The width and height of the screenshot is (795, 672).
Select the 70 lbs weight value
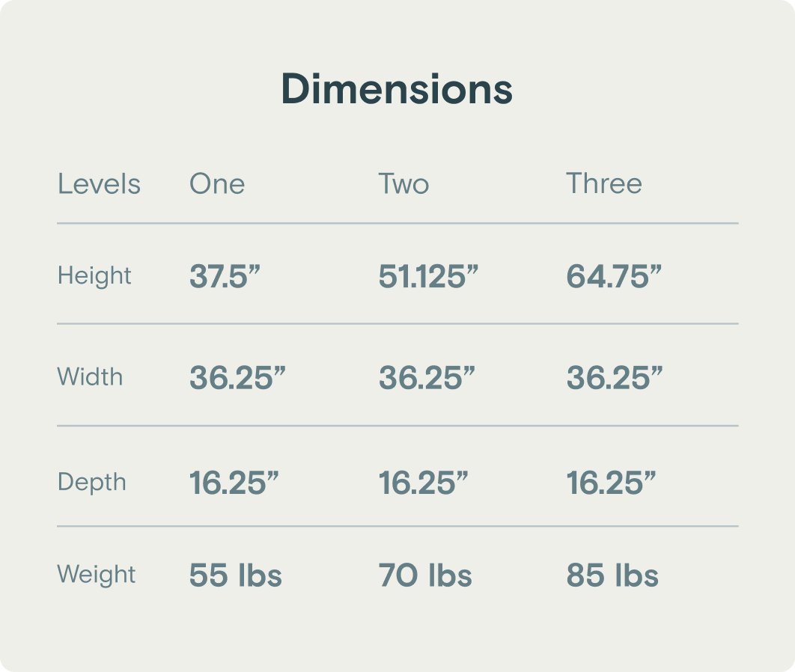pyautogui.click(x=425, y=575)
